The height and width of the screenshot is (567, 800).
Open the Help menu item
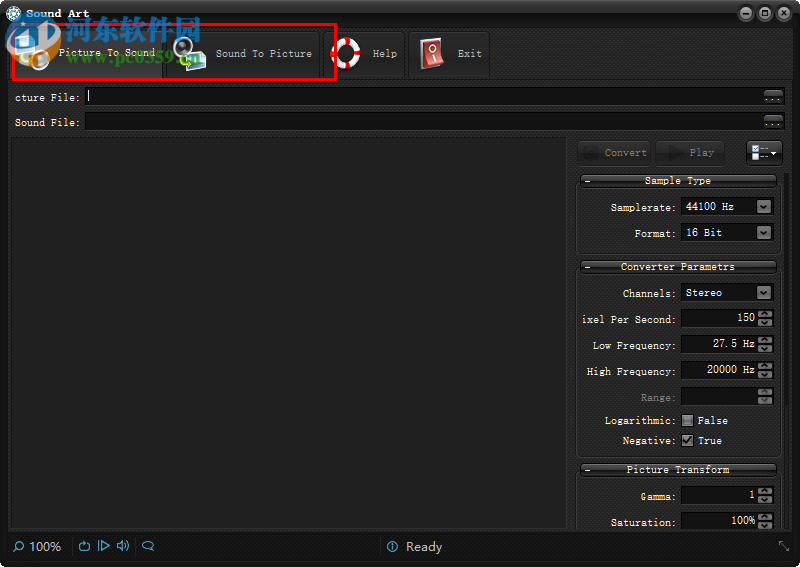point(364,54)
